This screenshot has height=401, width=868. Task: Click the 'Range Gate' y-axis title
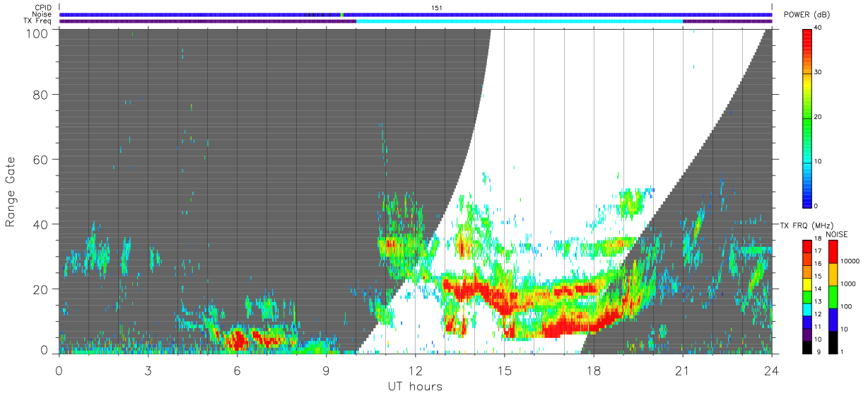click(11, 192)
